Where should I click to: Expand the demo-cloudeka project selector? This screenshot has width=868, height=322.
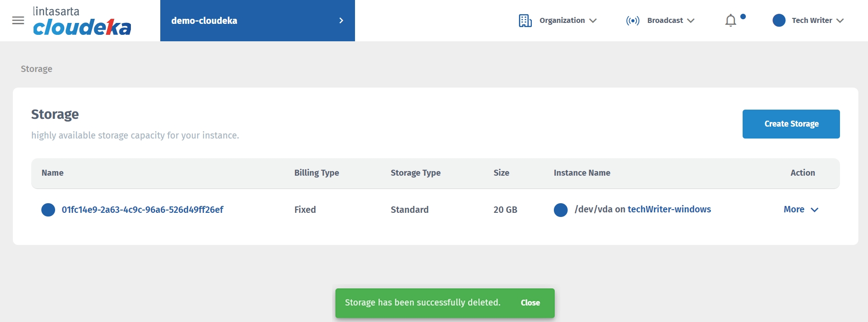tap(341, 21)
